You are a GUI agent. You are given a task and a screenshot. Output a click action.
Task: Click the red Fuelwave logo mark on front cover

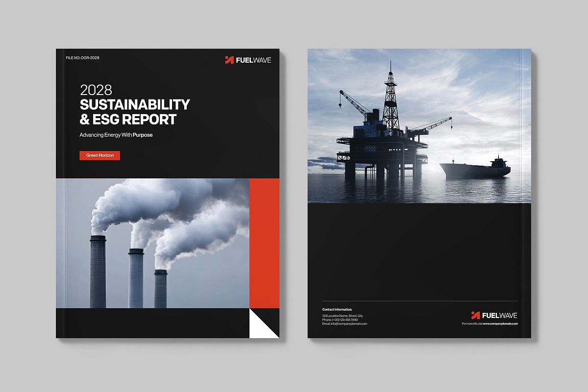pos(229,60)
